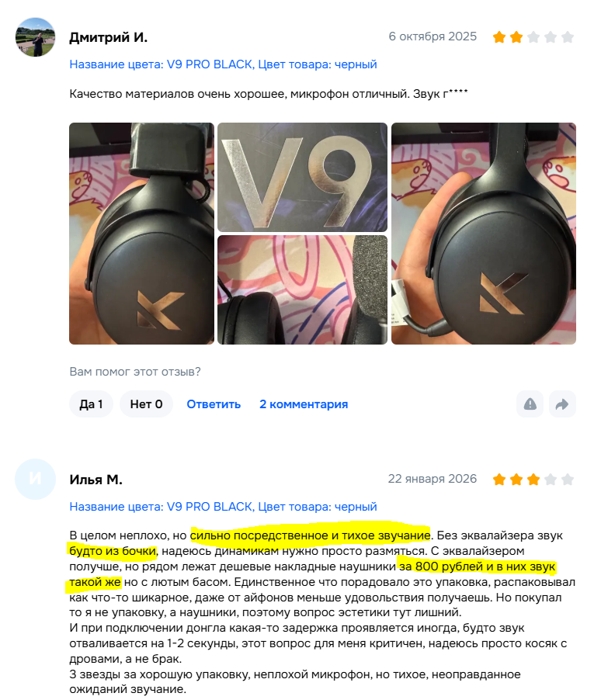Vote Нет on Дмитрий's review
This screenshot has width=608, height=700.
pos(146,404)
